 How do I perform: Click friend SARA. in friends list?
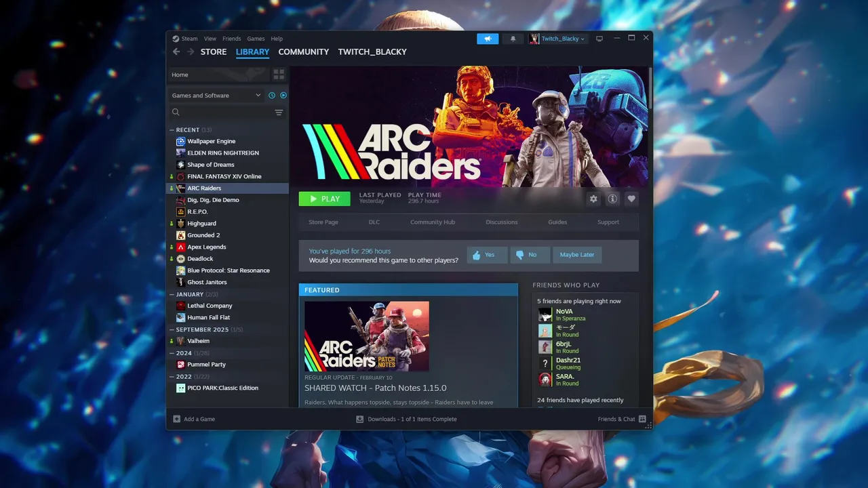[585, 380]
